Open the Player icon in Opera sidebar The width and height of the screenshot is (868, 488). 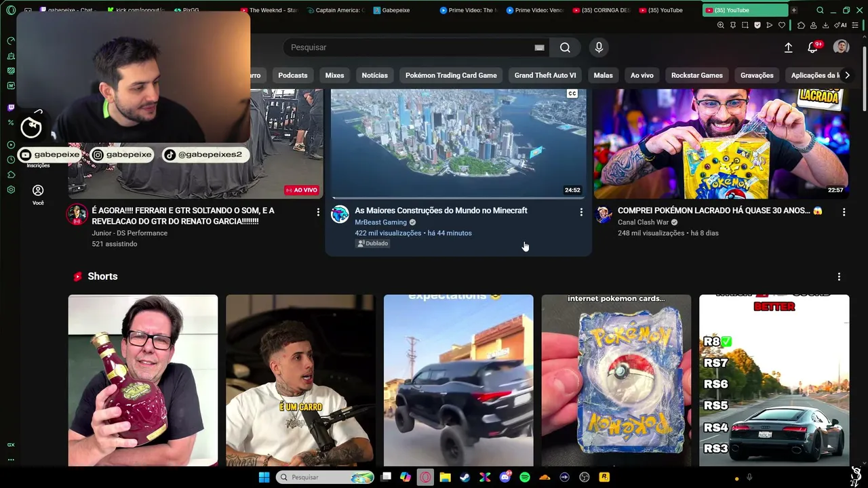coord(11,144)
